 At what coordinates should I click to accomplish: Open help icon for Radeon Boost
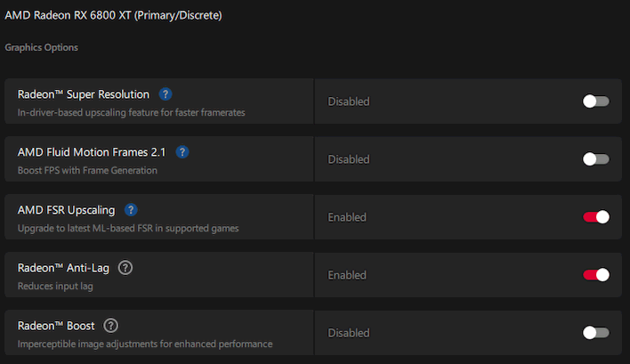pyautogui.click(x=111, y=326)
